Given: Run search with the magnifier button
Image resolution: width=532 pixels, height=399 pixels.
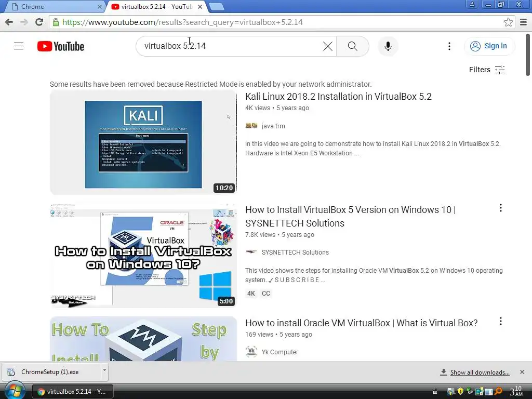Looking at the screenshot, I should [x=353, y=46].
